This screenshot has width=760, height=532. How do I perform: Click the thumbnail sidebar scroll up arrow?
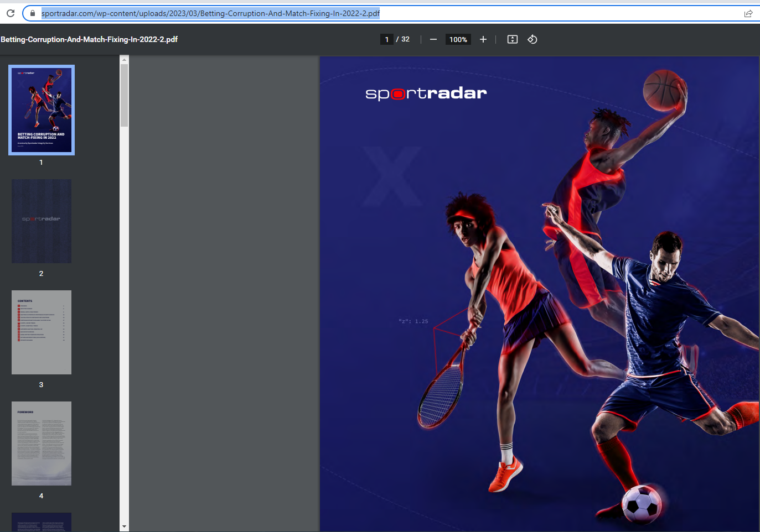(124, 59)
